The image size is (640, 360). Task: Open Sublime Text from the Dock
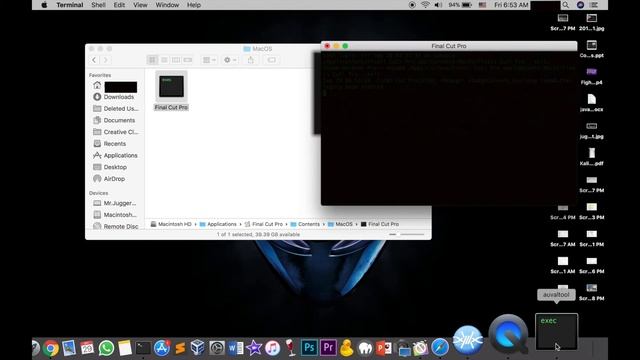[180, 348]
